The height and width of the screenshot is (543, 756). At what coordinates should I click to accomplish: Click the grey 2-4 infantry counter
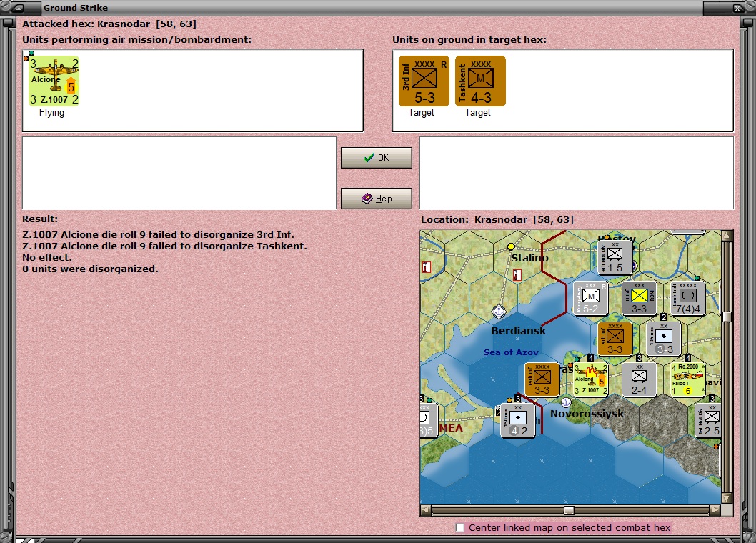pyautogui.click(x=639, y=379)
